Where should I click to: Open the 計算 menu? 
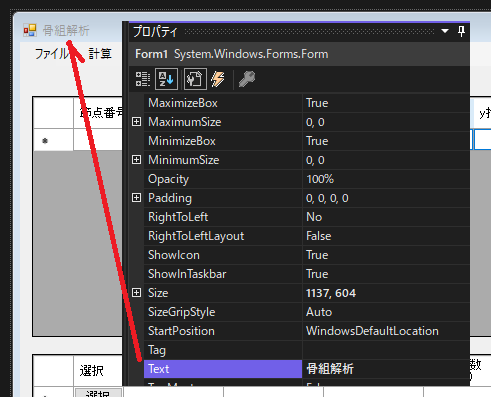pyautogui.click(x=100, y=54)
